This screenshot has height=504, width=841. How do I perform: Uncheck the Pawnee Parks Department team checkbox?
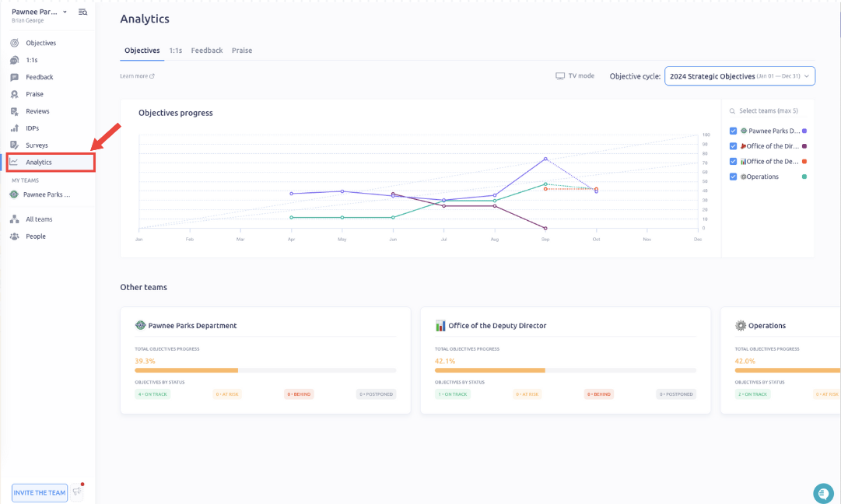pyautogui.click(x=733, y=131)
